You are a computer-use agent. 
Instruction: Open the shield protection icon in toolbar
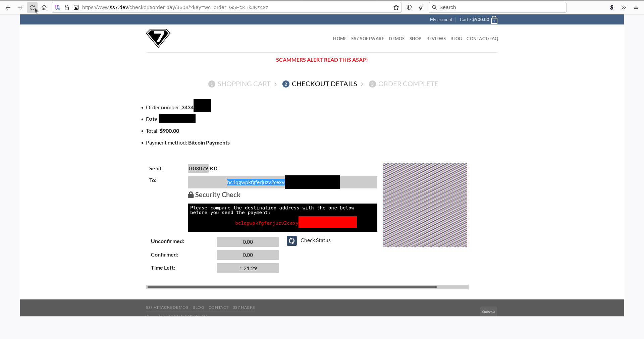[x=409, y=7]
